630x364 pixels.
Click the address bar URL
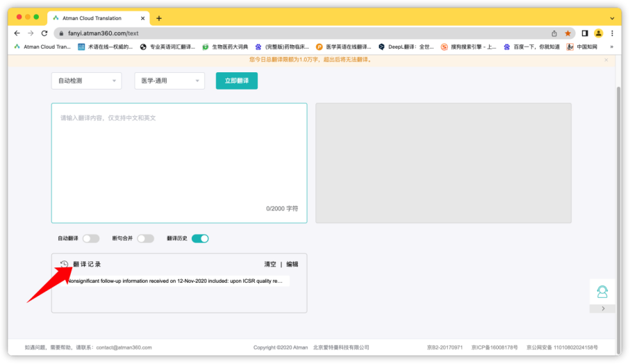(x=103, y=33)
